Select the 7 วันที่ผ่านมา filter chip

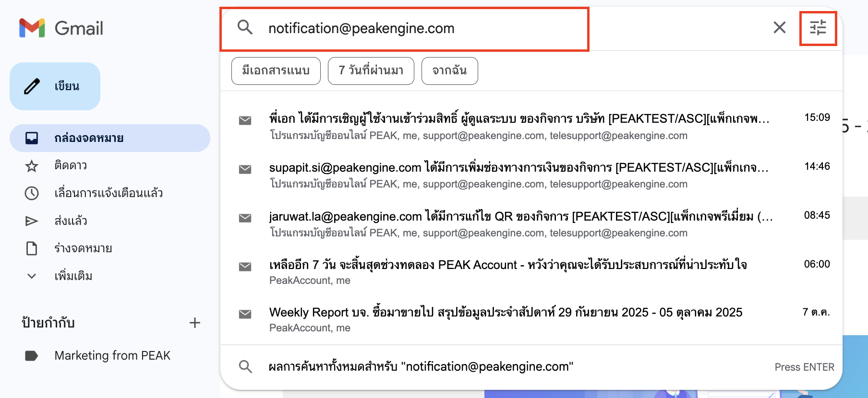coord(371,71)
